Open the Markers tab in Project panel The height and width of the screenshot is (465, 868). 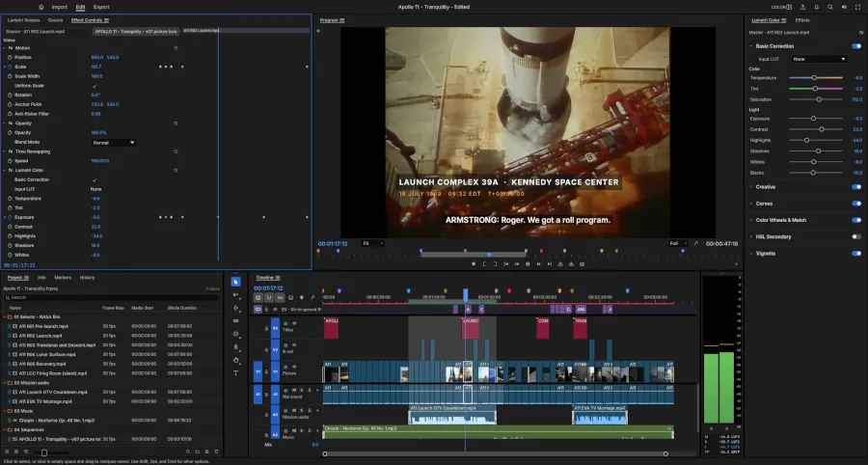click(63, 278)
